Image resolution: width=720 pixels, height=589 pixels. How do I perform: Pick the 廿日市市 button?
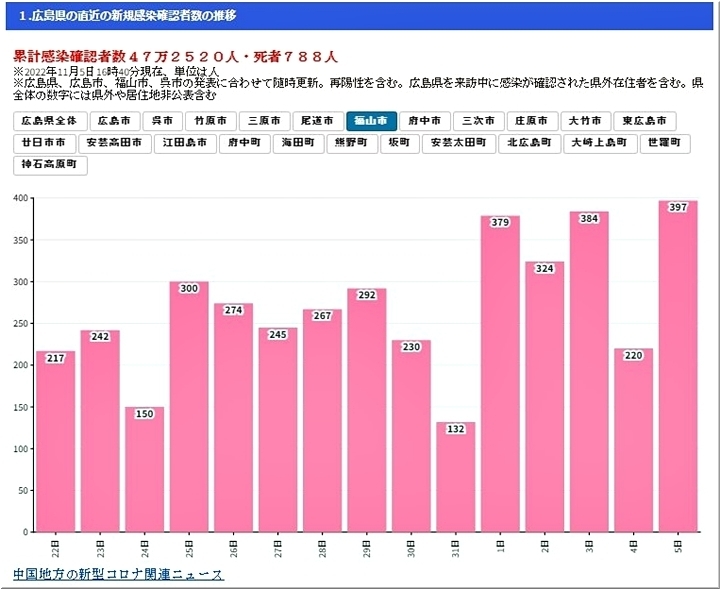click(x=46, y=143)
